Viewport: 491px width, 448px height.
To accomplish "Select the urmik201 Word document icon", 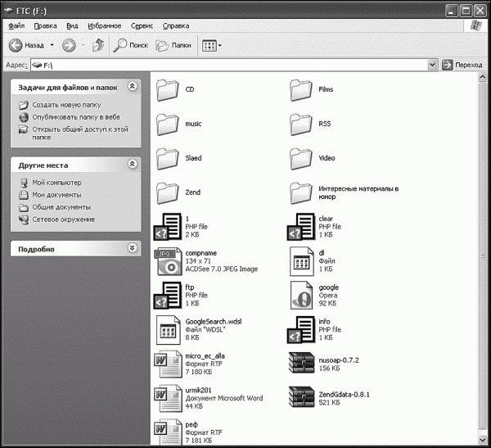I will [x=168, y=399].
